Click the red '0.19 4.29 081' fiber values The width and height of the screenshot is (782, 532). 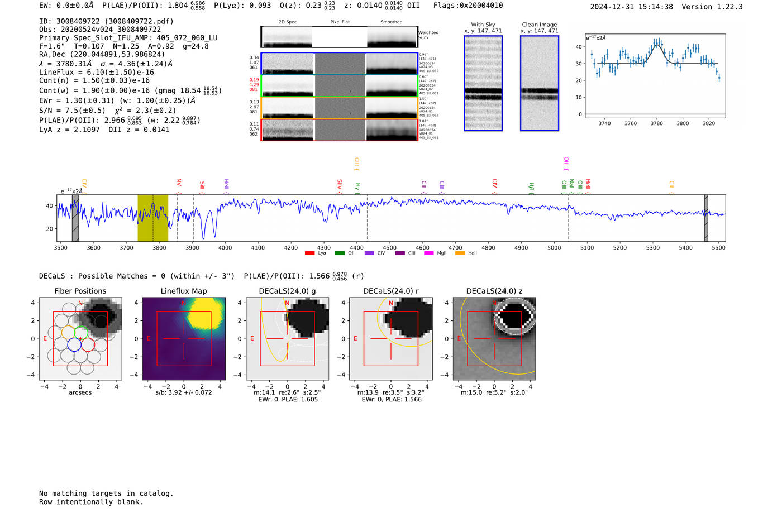tap(254, 84)
